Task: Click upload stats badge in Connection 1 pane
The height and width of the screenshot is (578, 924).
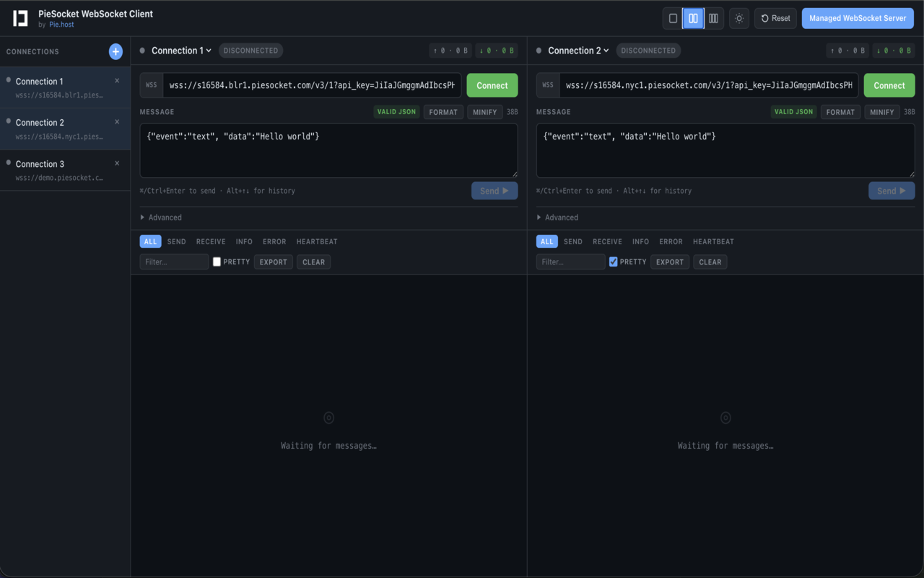Action: [450, 51]
